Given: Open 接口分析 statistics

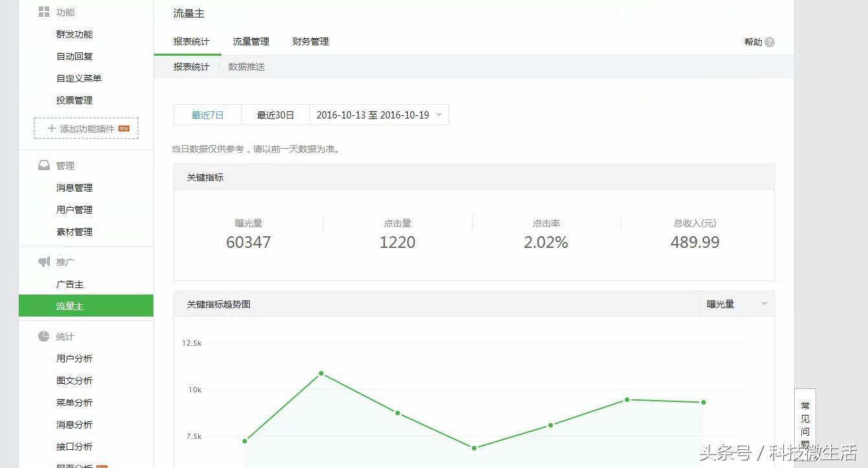Looking at the screenshot, I should click(74, 447).
